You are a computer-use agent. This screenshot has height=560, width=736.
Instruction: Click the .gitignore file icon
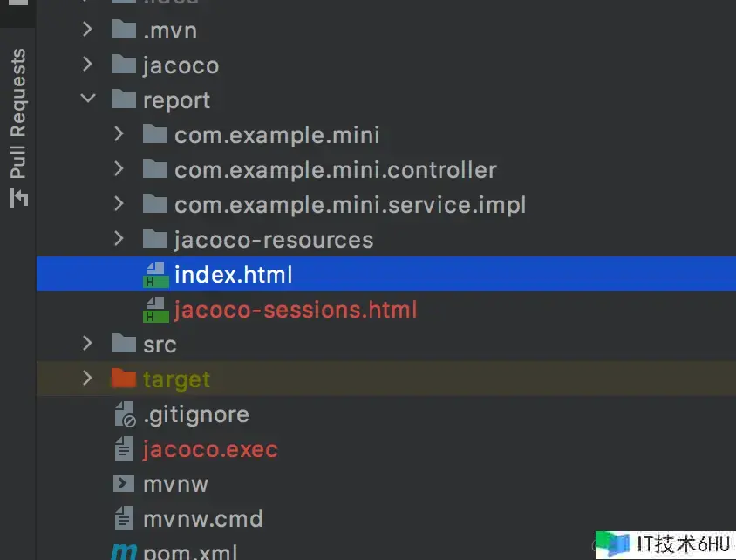pyautogui.click(x=124, y=414)
